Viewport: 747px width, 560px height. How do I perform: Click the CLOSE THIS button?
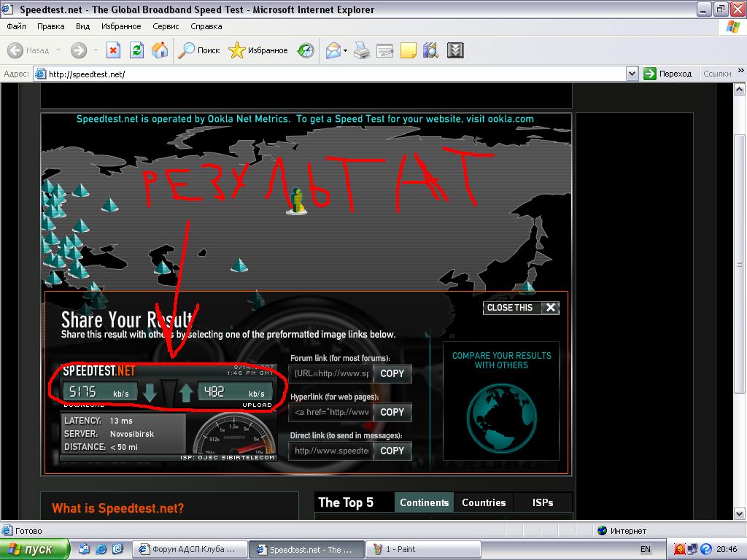point(521,308)
